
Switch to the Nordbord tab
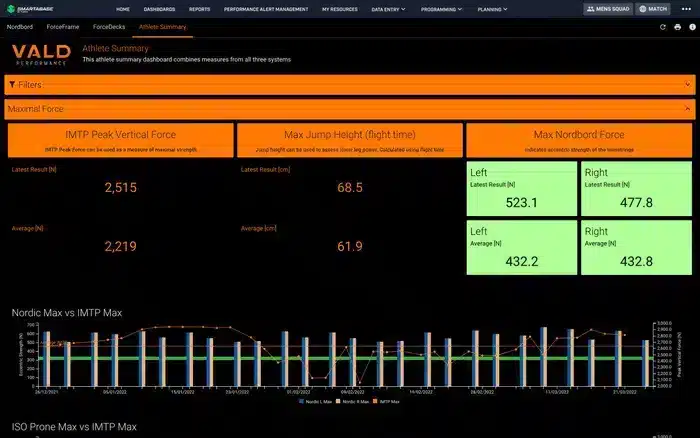(x=20, y=27)
